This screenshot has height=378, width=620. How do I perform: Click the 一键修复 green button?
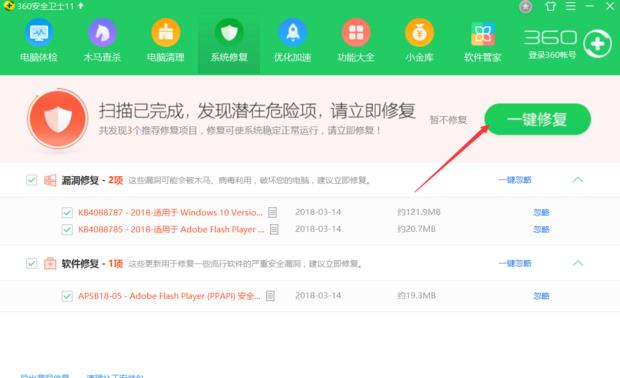537,119
